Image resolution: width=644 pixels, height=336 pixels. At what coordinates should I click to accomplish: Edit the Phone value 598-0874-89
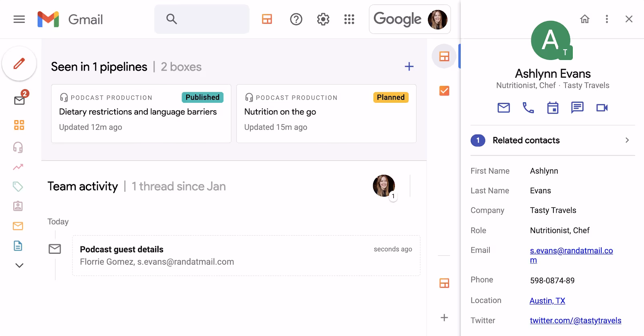tap(552, 280)
